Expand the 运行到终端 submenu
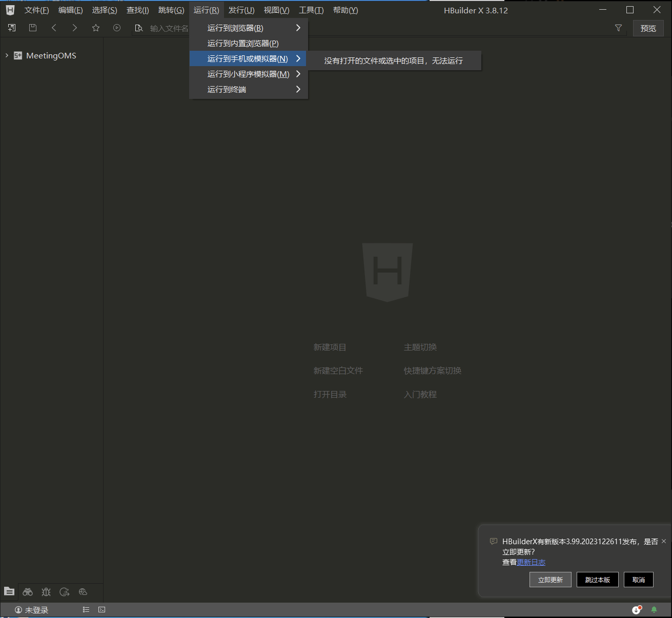 click(249, 90)
